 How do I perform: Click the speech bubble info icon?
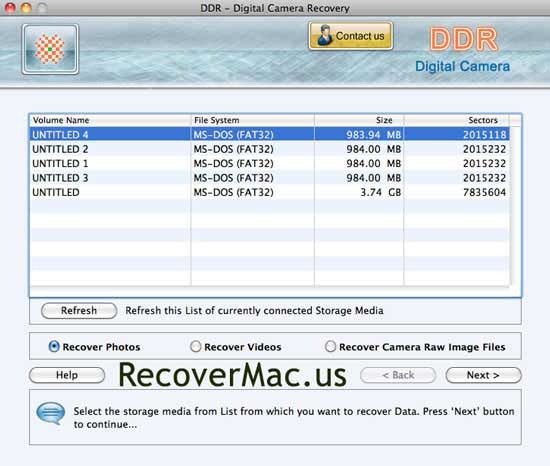point(51,413)
